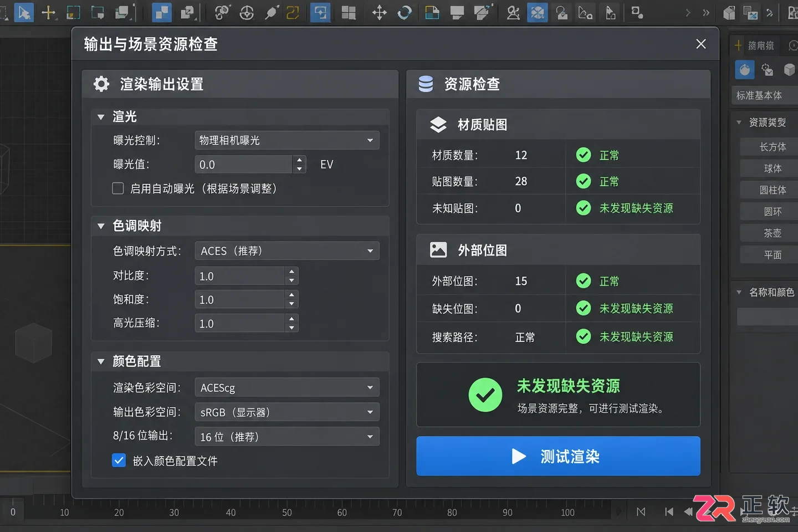
Task: Click the 高光压缩 value field
Action: coord(239,323)
